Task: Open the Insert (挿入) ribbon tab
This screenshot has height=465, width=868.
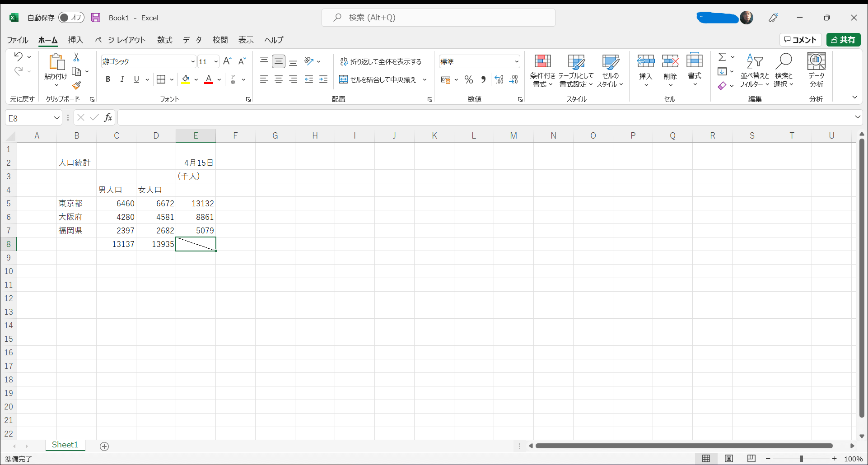Action: [x=75, y=40]
